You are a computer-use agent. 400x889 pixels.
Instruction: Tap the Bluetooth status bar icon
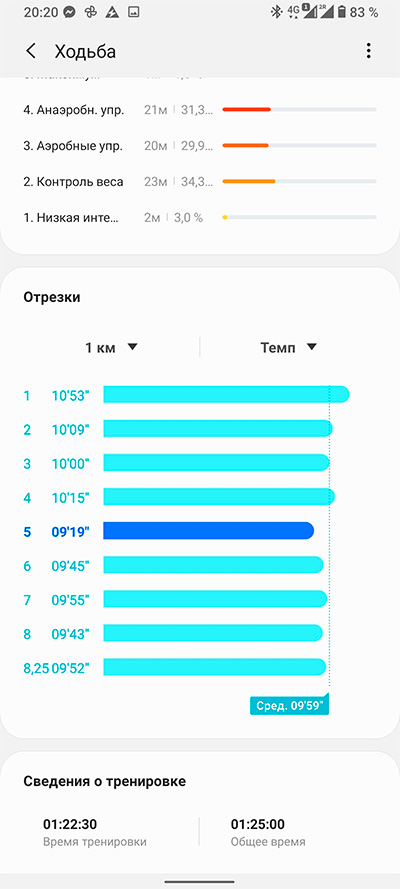276,12
